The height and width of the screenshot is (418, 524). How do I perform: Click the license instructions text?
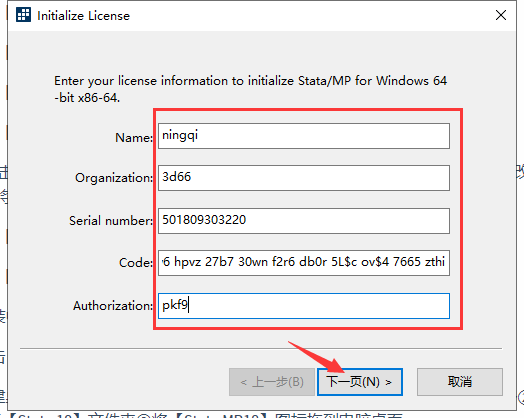250,89
